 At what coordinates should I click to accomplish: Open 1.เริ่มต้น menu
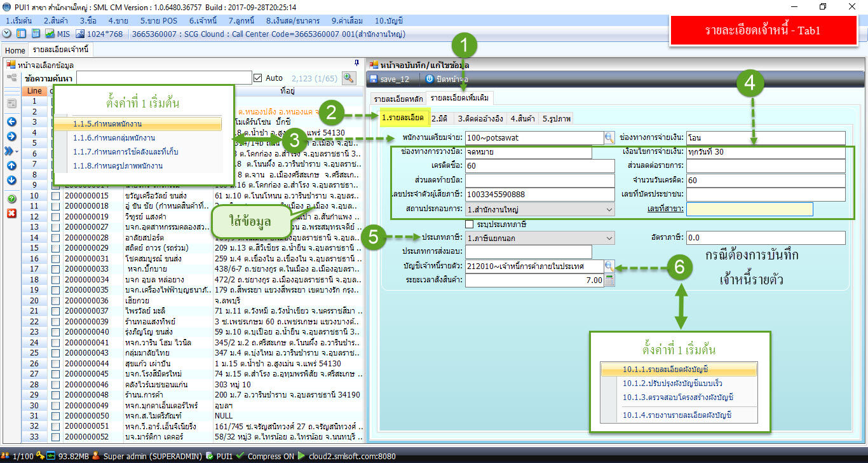18,20
